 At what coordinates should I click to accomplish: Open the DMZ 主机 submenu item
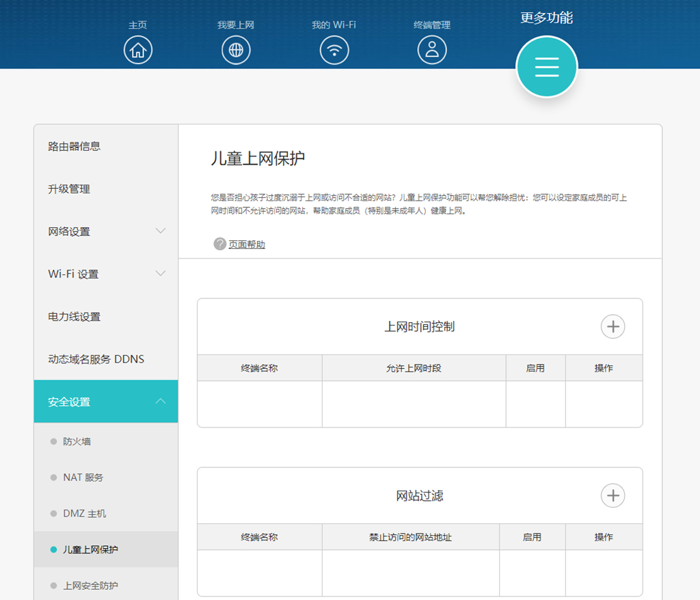point(85,514)
